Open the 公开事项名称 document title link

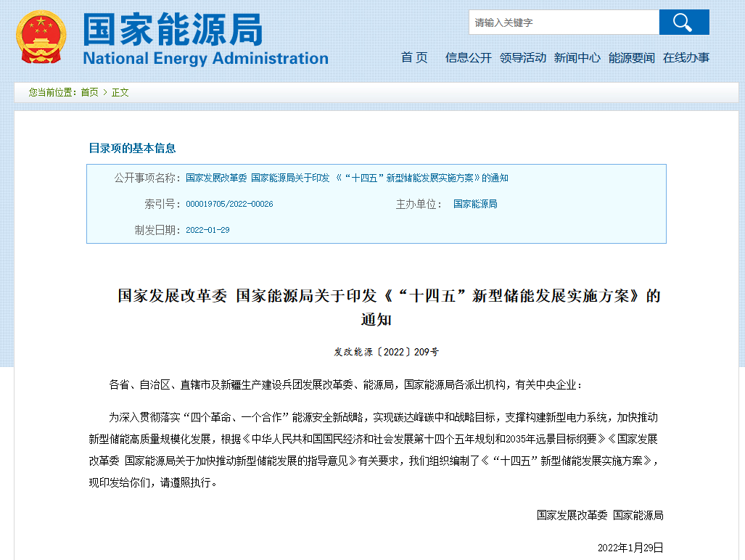[347, 178]
